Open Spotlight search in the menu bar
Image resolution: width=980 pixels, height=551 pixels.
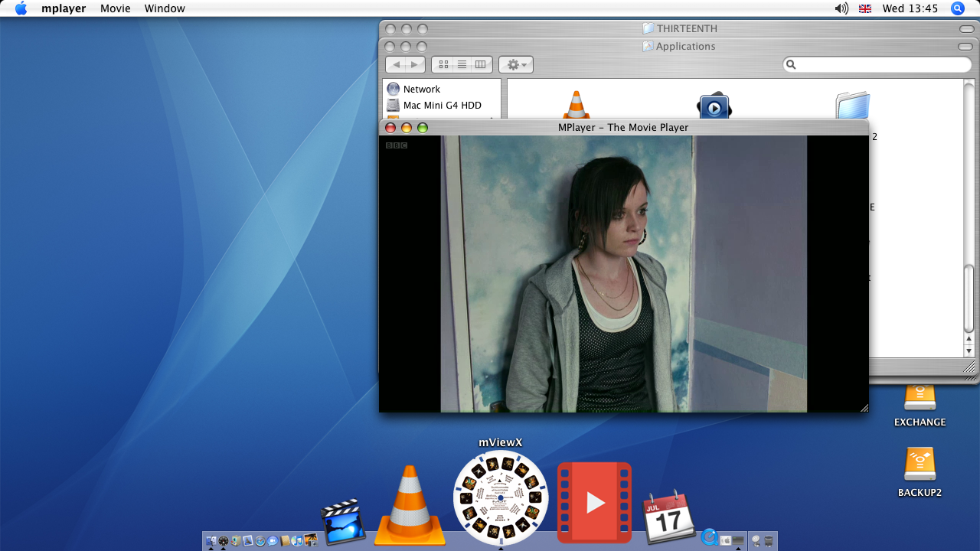[957, 8]
